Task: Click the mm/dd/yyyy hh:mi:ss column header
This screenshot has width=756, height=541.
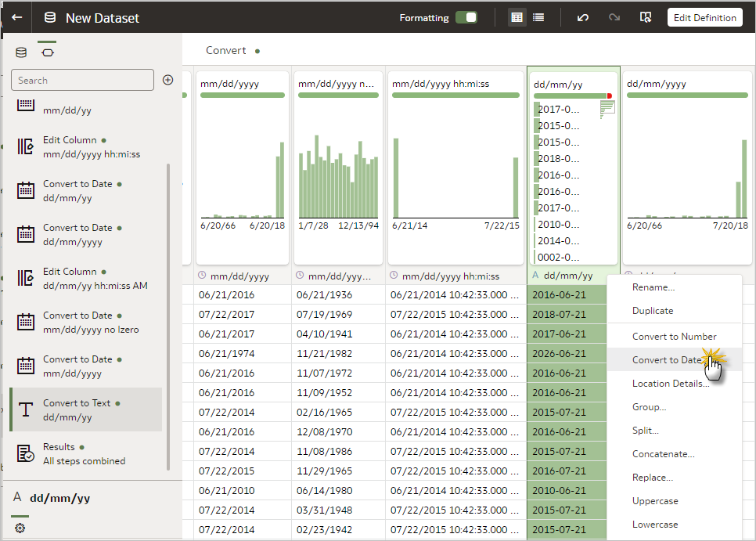Action: [450, 276]
